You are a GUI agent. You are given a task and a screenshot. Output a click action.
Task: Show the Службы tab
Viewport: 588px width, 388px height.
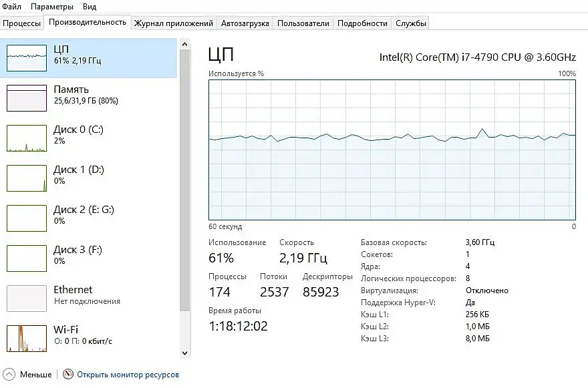click(411, 23)
